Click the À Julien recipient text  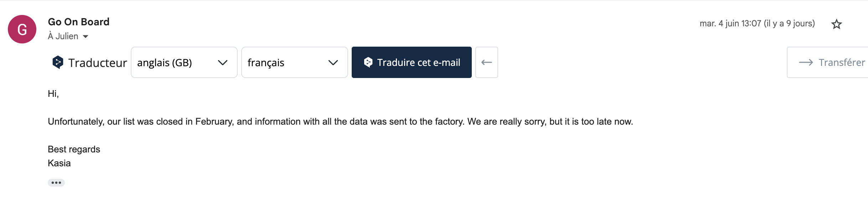[63, 36]
